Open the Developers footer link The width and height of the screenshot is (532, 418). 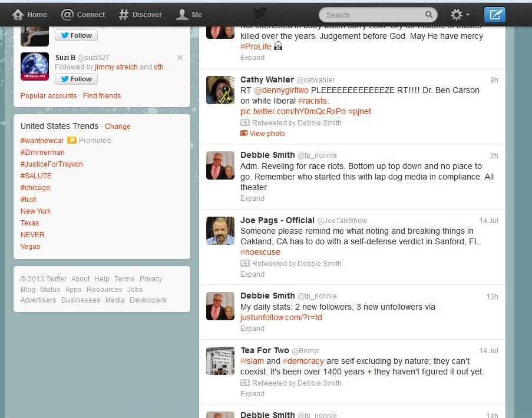click(x=148, y=300)
